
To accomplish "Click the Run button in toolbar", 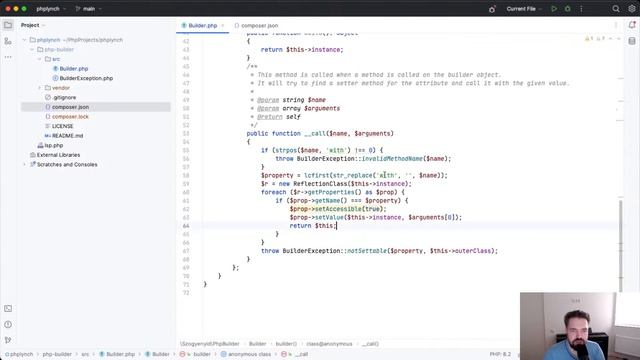I will [554, 9].
